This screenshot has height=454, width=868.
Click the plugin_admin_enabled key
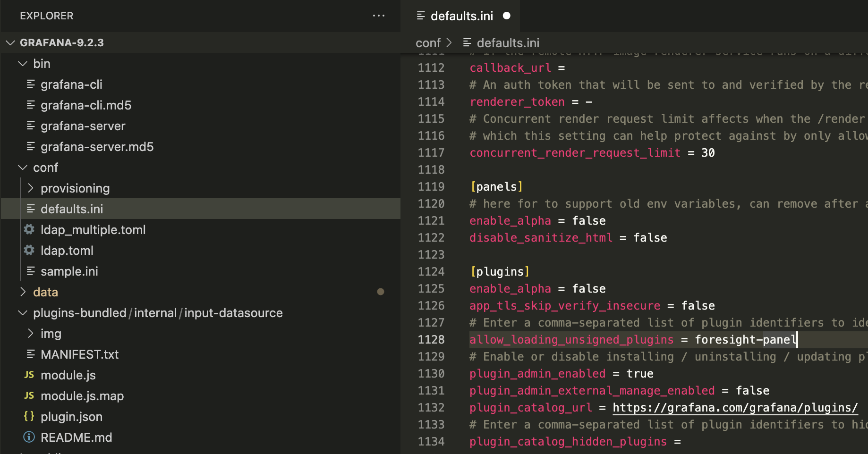537,374
